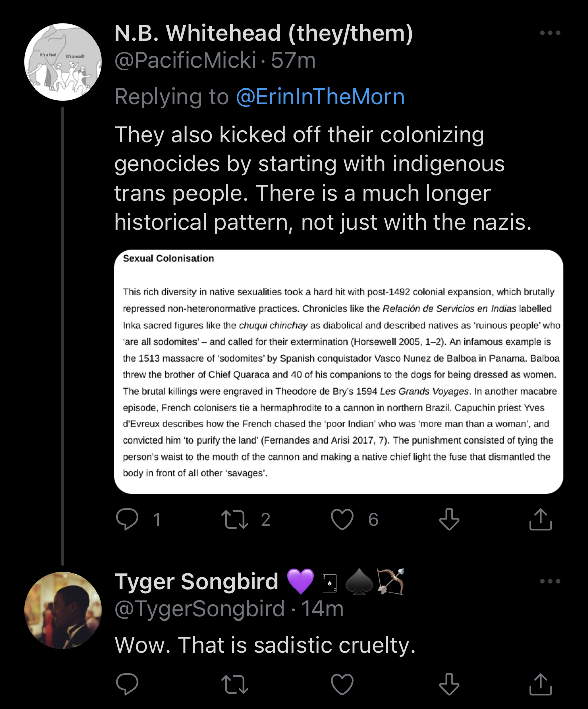Open more options for N.B. Whitehead's tweet

550,33
